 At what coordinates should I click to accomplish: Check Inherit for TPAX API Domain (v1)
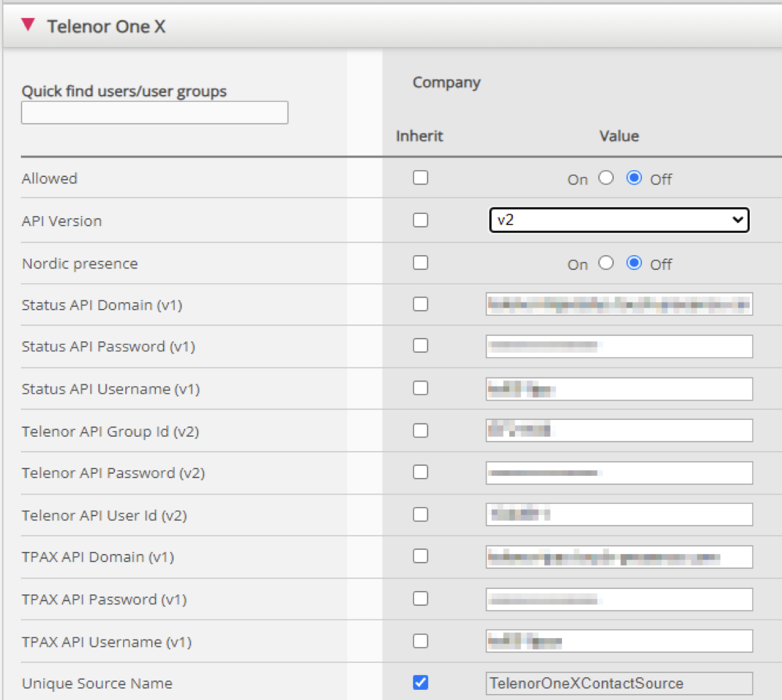(x=421, y=556)
